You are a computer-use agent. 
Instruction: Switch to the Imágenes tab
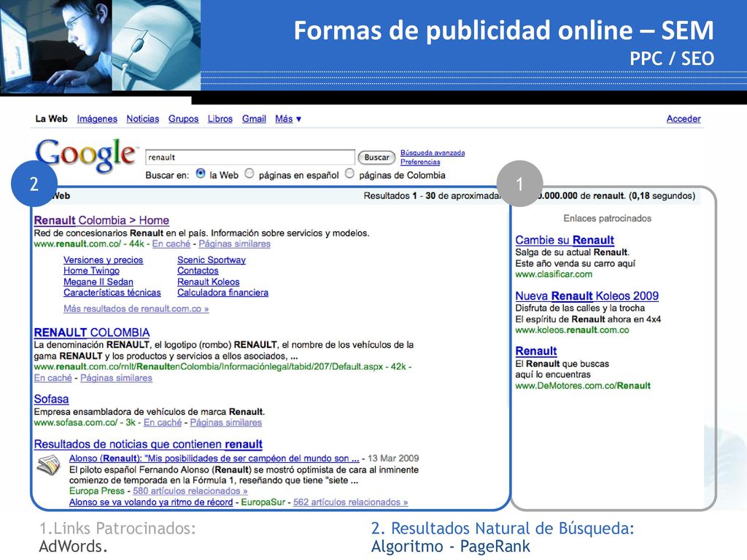tap(97, 119)
